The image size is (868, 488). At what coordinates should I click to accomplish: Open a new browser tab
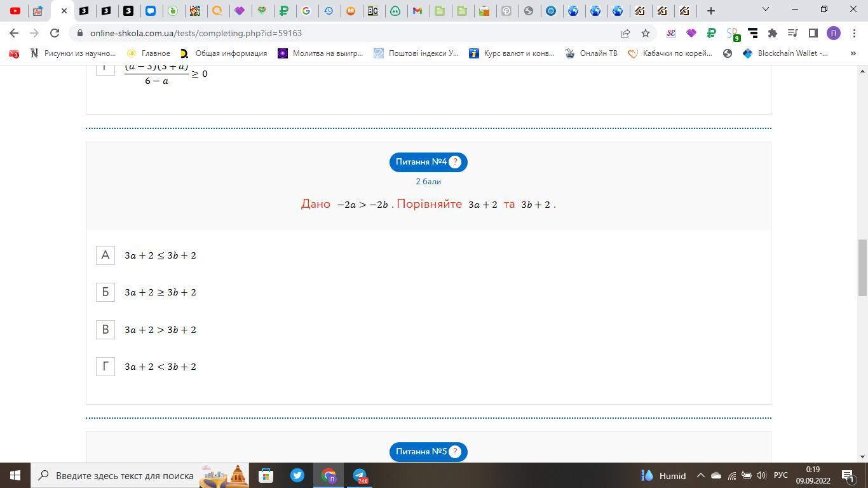pos(711,11)
